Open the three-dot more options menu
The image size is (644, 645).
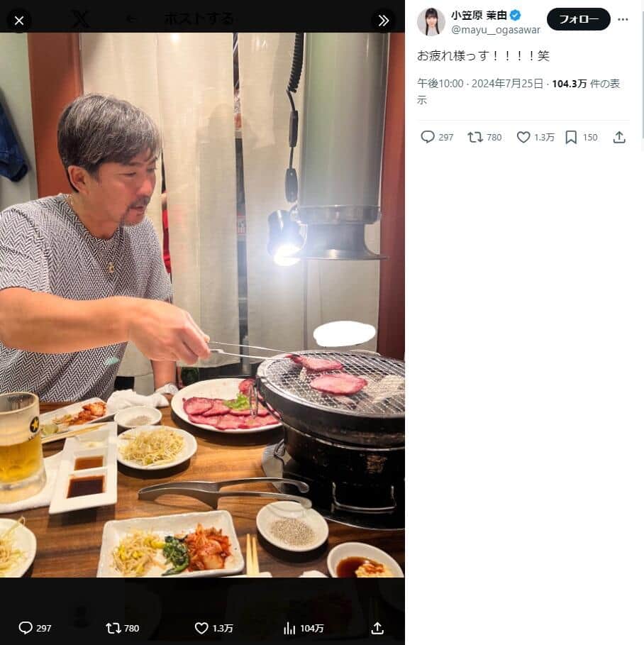pos(623,19)
